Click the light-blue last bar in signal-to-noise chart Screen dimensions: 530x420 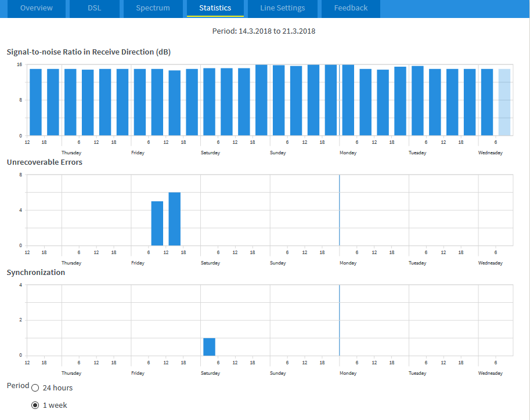(504, 102)
